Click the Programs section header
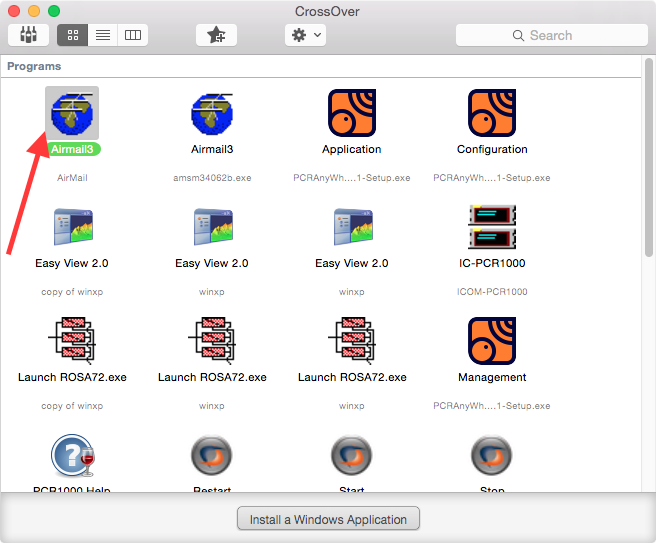This screenshot has height=543, width=656. (x=34, y=66)
